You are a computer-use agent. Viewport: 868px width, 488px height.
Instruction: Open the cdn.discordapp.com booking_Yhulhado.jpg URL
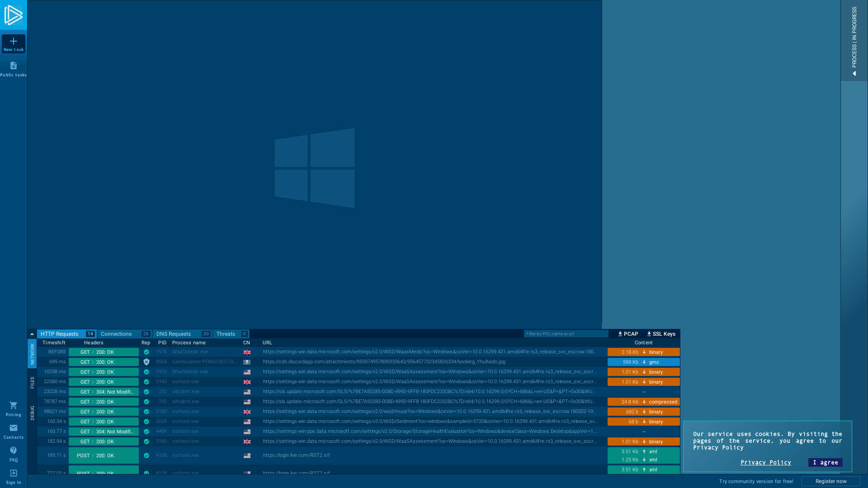pyautogui.click(x=384, y=362)
